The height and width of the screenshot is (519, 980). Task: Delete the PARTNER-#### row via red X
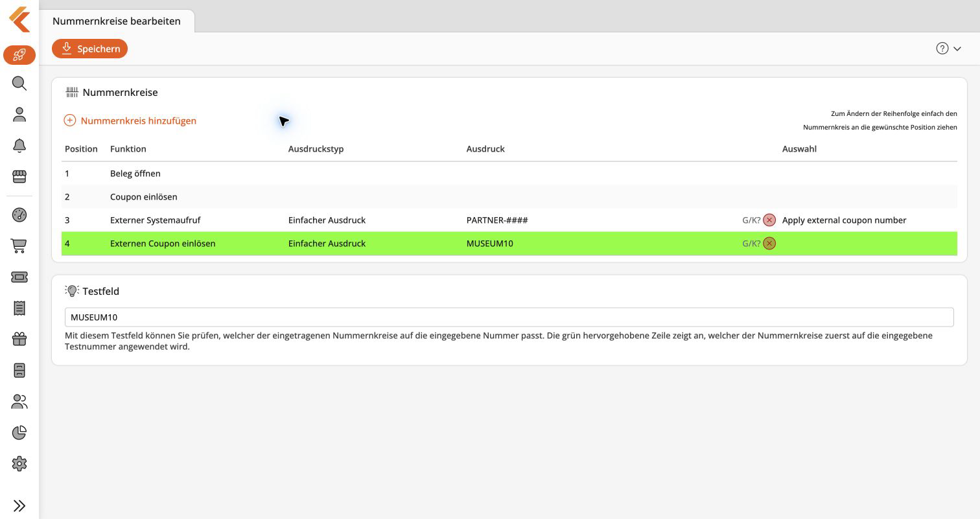[769, 220]
